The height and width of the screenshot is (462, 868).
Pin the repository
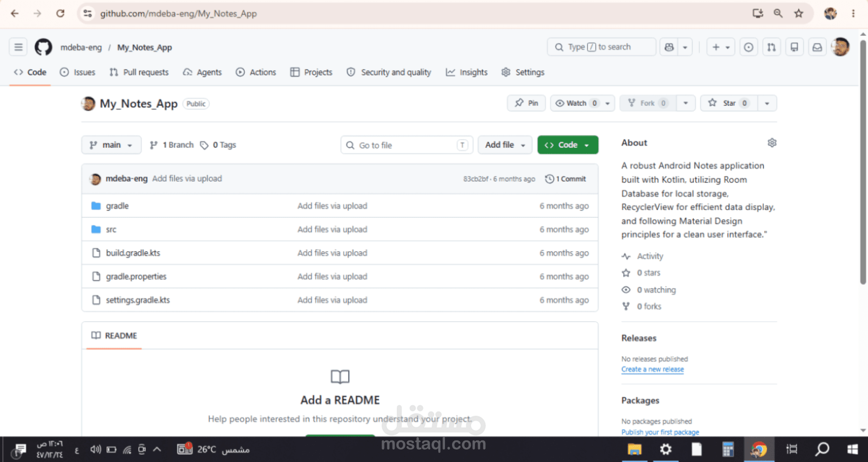[x=526, y=103]
